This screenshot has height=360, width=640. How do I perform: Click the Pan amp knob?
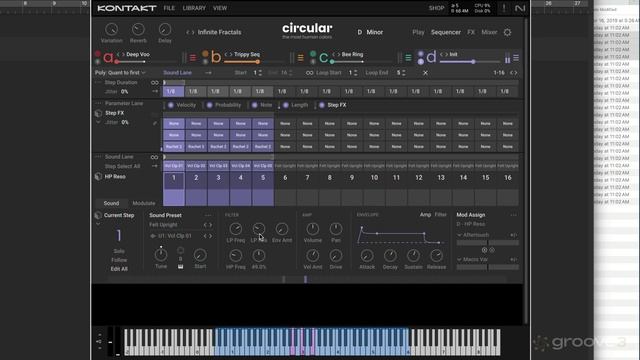336,229
